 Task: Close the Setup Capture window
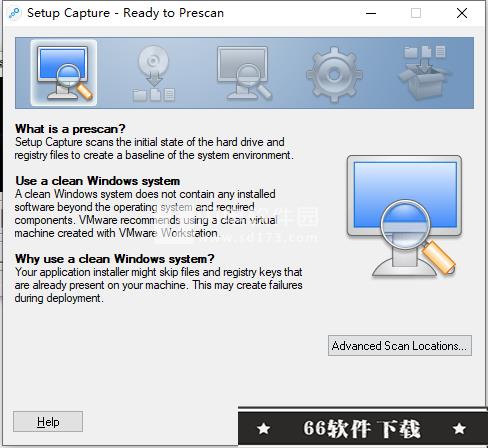[462, 13]
